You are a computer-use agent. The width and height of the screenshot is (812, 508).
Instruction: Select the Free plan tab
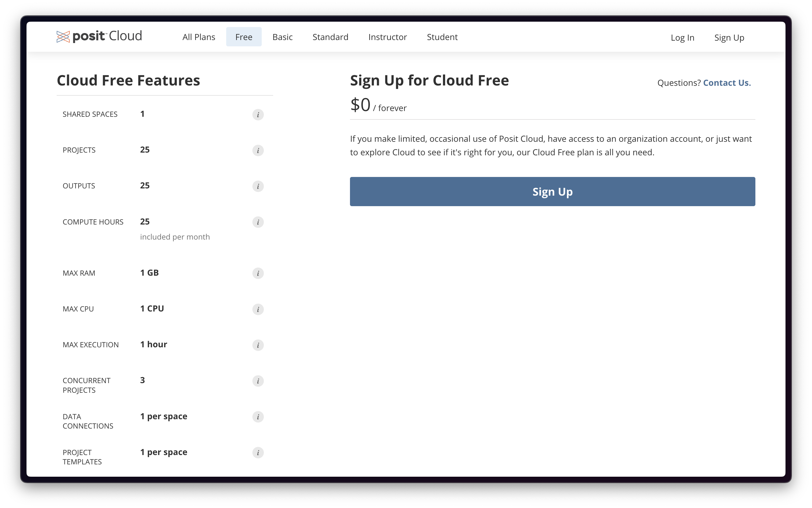coord(244,37)
